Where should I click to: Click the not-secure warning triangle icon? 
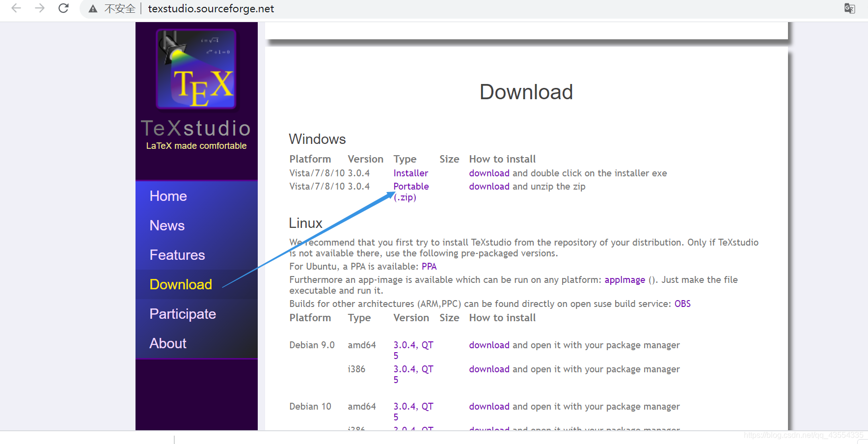93,9
